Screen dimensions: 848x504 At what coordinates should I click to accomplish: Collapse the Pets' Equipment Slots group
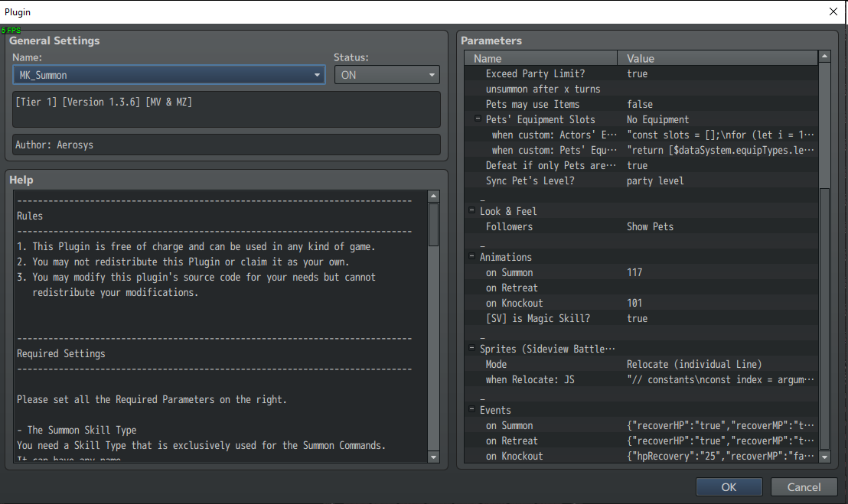click(x=478, y=119)
